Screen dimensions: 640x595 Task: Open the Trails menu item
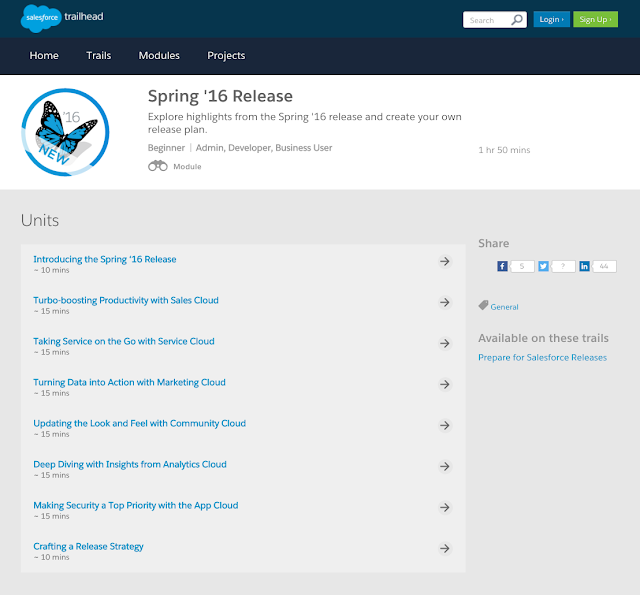point(99,56)
